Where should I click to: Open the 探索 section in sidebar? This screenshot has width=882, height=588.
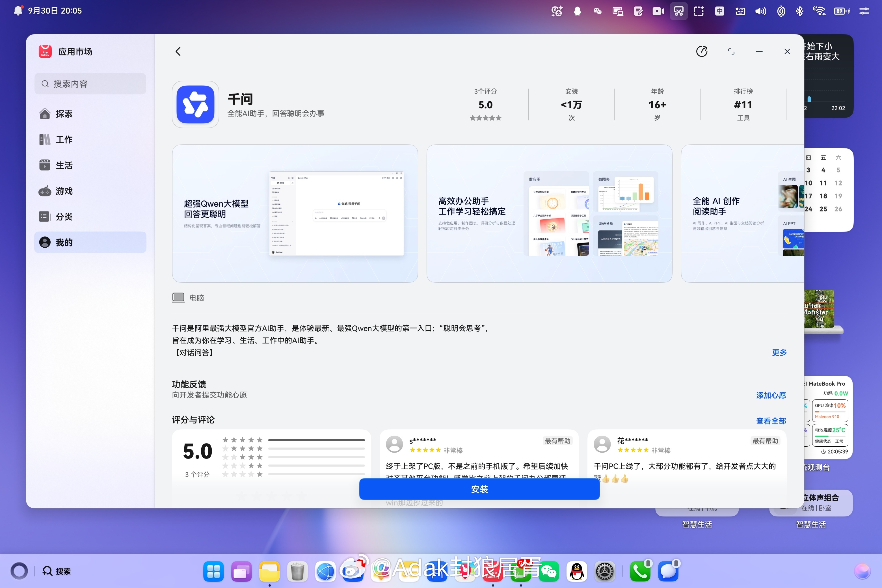tap(90, 114)
